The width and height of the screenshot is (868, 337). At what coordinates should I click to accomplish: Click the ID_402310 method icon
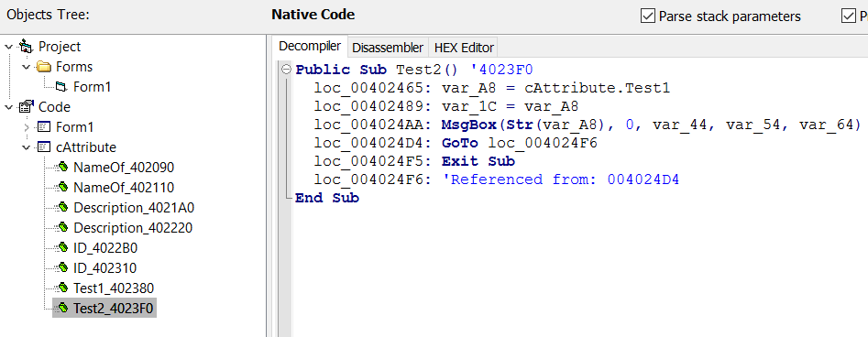click(x=62, y=267)
